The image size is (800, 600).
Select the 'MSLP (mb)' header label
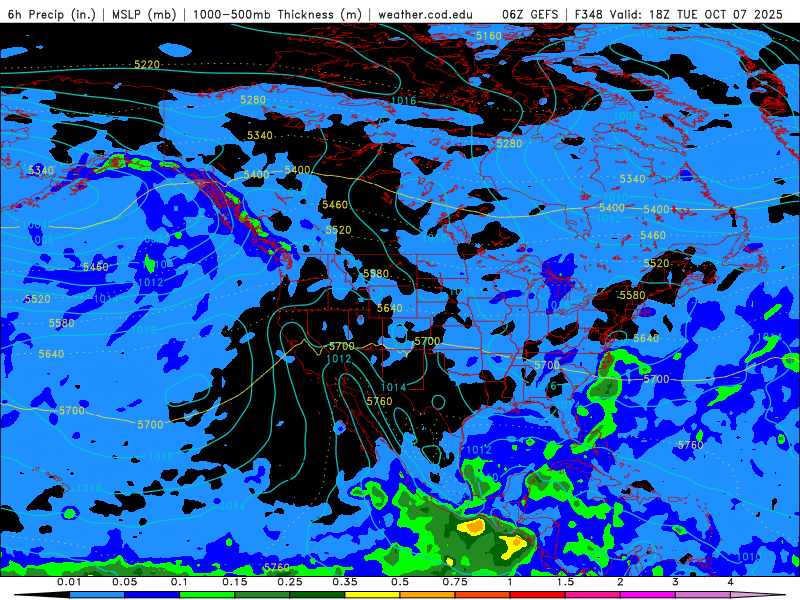(144, 14)
